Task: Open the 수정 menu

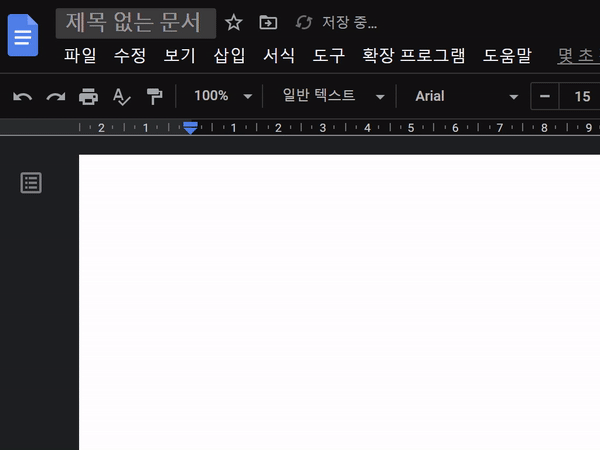Action: pyautogui.click(x=130, y=55)
